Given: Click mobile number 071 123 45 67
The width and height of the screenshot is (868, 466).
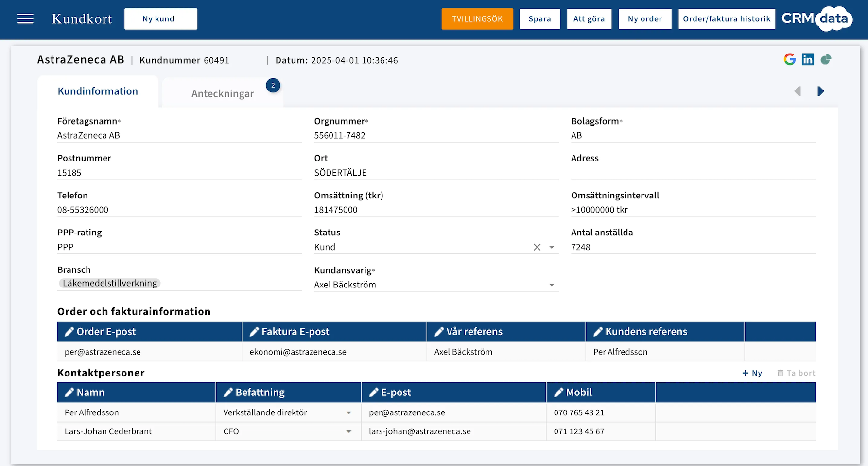Looking at the screenshot, I should [x=601, y=432].
